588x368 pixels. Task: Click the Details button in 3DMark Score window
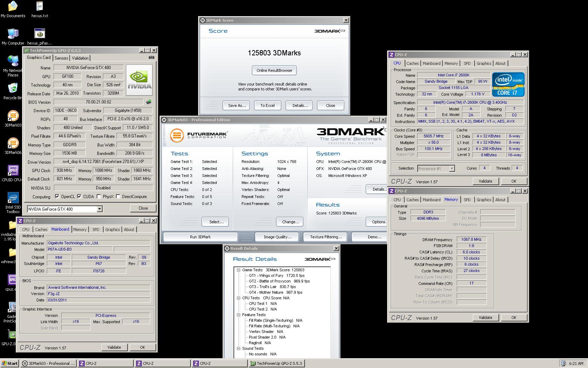point(300,105)
